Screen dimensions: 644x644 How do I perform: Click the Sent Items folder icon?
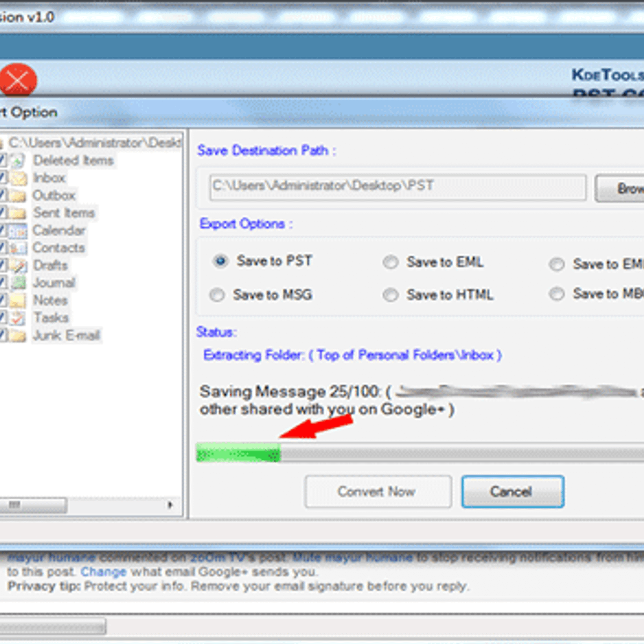(18, 213)
